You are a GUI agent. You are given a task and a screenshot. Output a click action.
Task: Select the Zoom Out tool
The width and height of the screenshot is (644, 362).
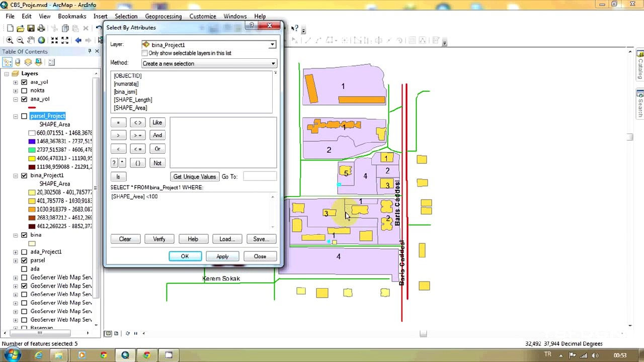(x=20, y=40)
